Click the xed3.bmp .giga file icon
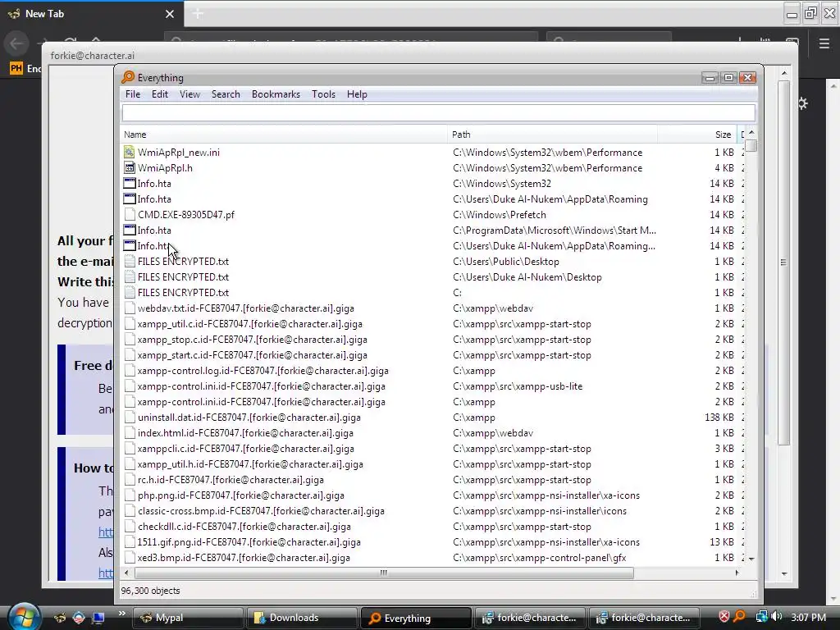Screen dimensions: 840x630 pyautogui.click(x=129, y=558)
